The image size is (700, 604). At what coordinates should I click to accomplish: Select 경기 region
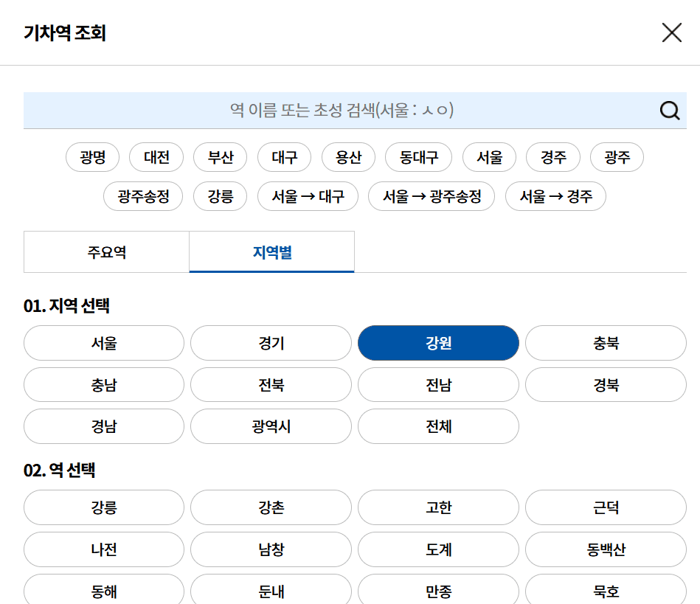(271, 343)
